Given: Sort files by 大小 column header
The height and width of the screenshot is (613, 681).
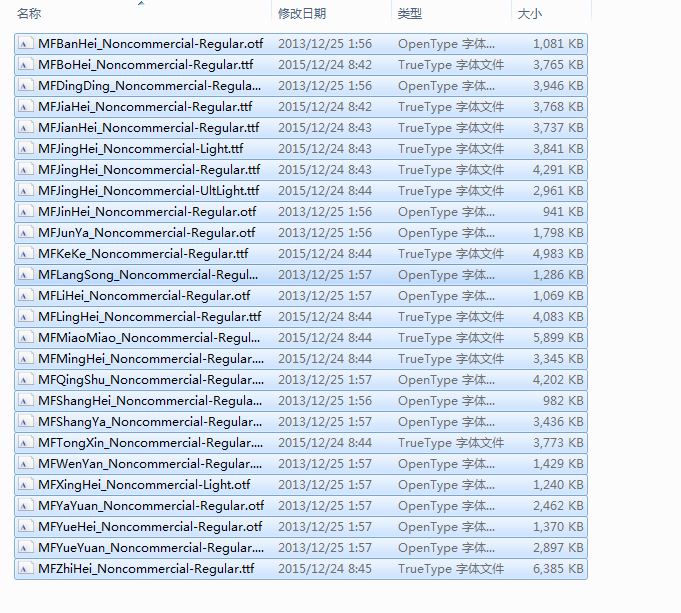Looking at the screenshot, I should coord(529,14).
